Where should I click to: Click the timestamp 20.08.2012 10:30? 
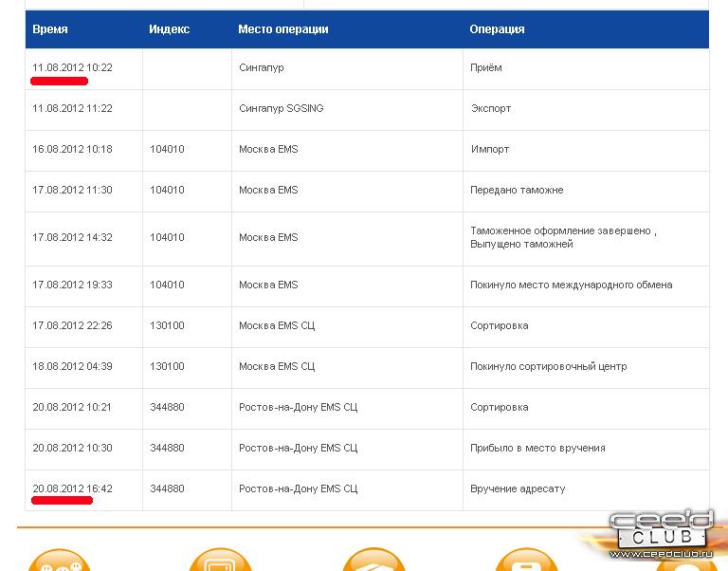coord(72,449)
